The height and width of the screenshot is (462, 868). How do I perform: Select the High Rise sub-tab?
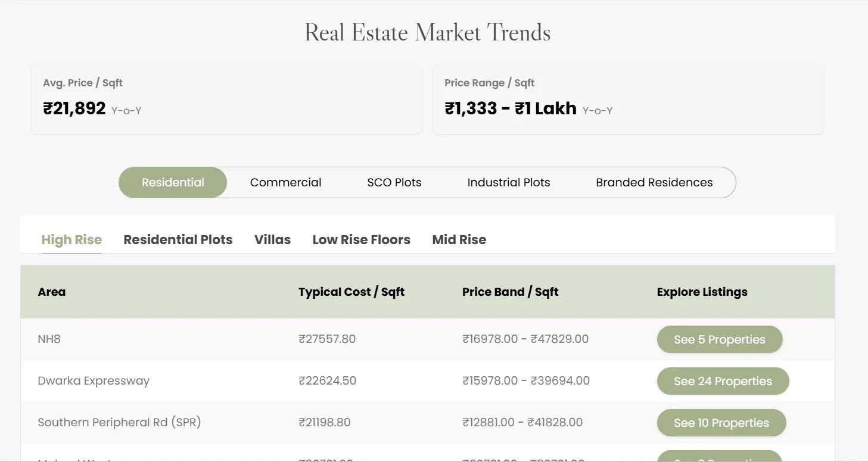coord(71,239)
